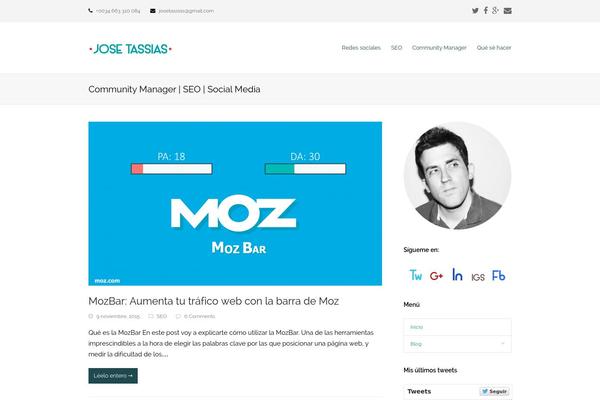Open the Fb icon under Sígueme en
The image size is (600, 400).
coord(499,275)
